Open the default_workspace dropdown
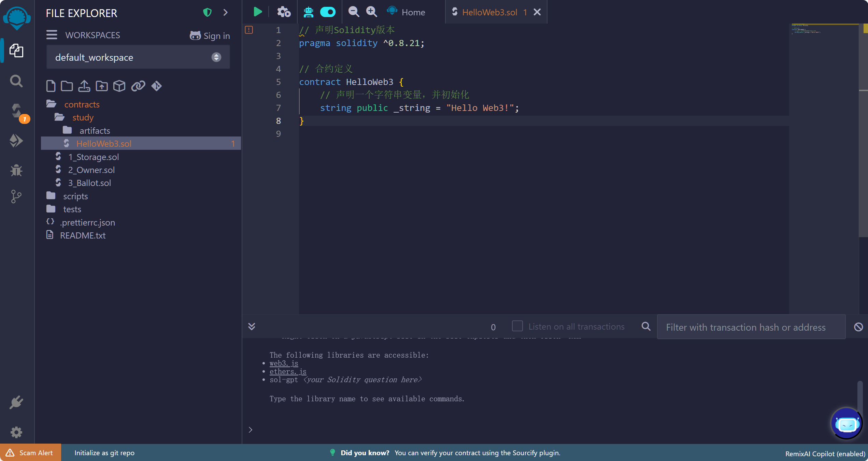This screenshot has width=868, height=461. coord(138,57)
